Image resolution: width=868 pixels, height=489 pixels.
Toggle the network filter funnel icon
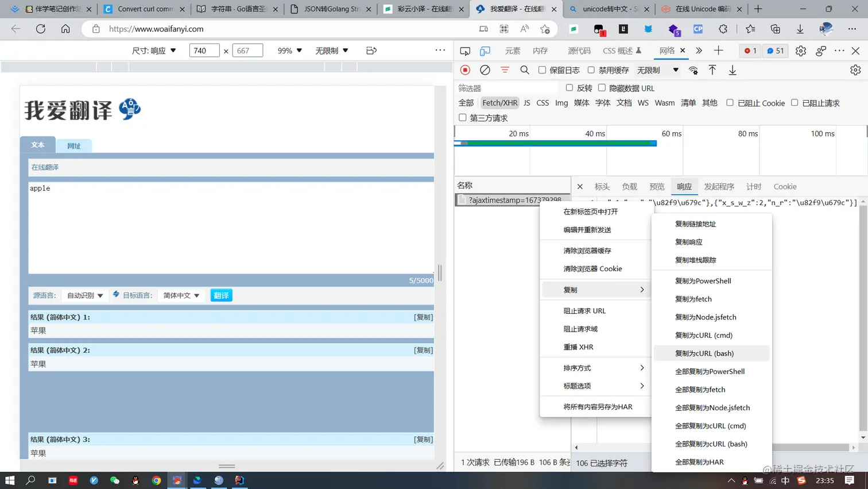(505, 70)
